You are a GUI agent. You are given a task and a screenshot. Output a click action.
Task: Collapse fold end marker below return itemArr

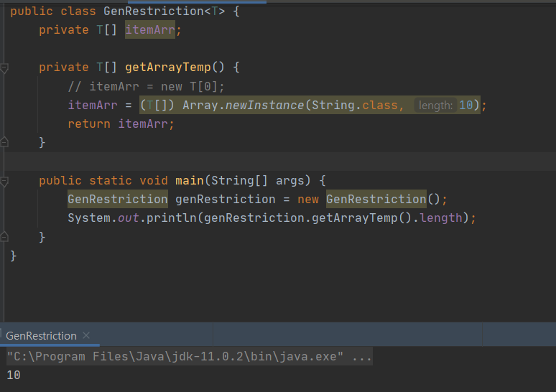tap(4, 142)
